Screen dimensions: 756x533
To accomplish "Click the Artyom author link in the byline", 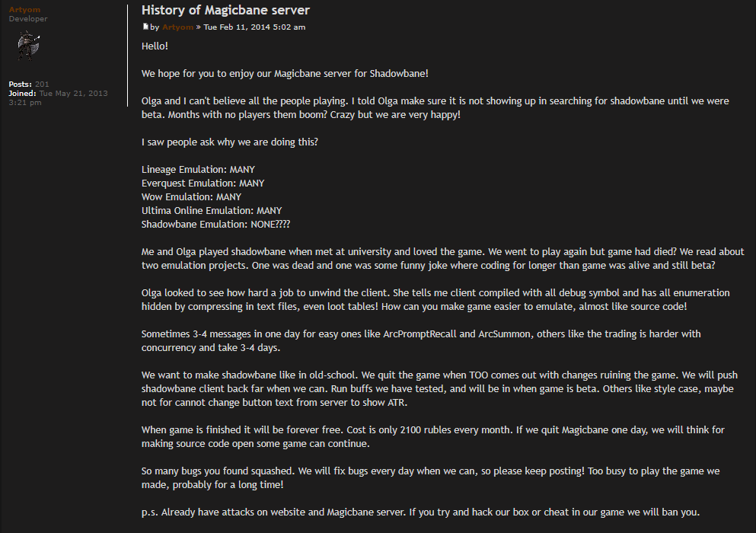I will 177,27.
